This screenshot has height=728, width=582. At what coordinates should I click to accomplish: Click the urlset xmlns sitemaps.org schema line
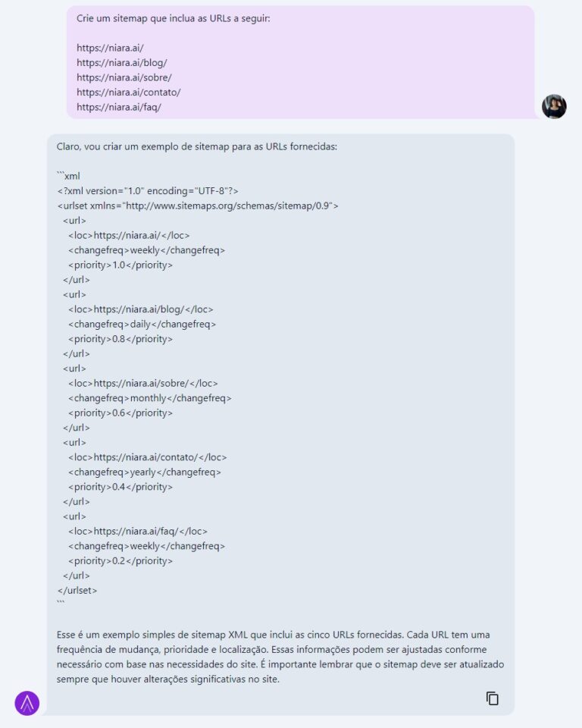coord(198,206)
